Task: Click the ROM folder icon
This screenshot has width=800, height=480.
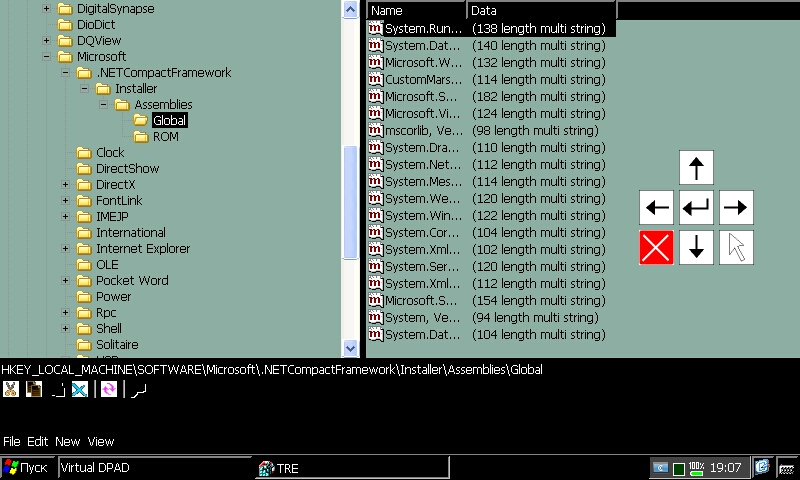Action: coord(140,136)
